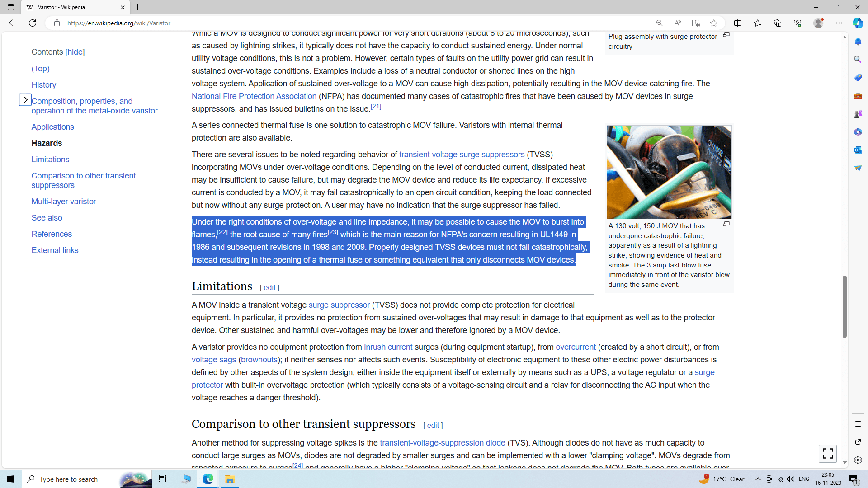Add a sidebar app with plus

click(x=858, y=188)
